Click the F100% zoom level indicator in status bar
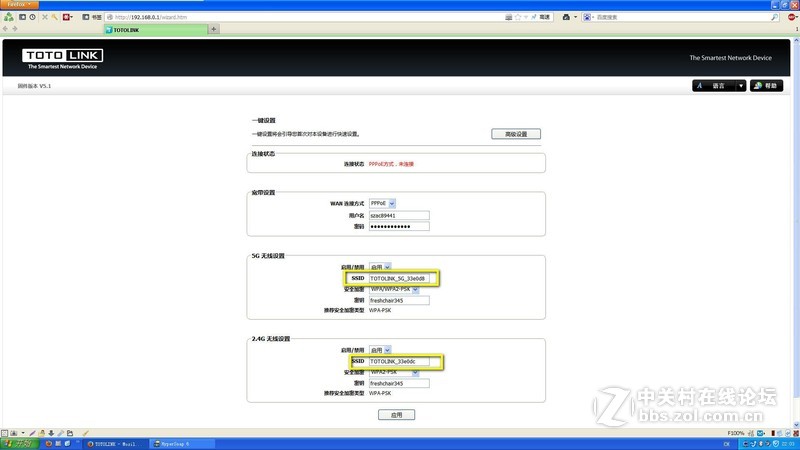This screenshot has height=450, width=800. coord(735,433)
